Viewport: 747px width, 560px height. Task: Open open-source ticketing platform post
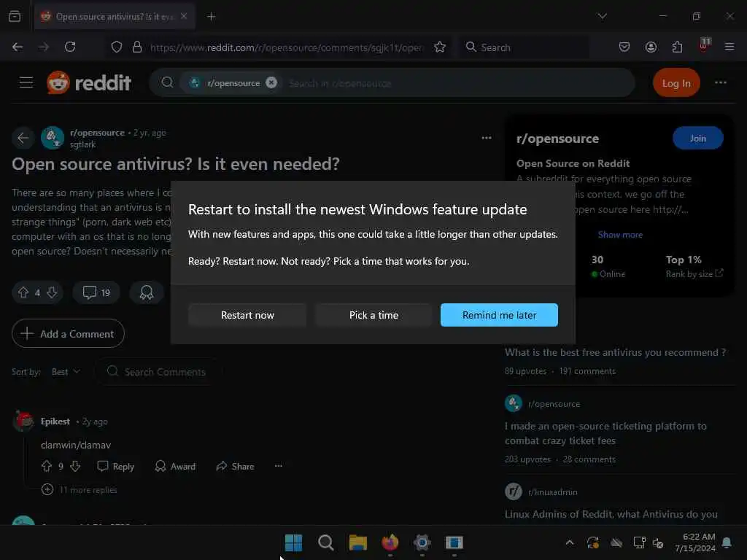[x=605, y=433]
